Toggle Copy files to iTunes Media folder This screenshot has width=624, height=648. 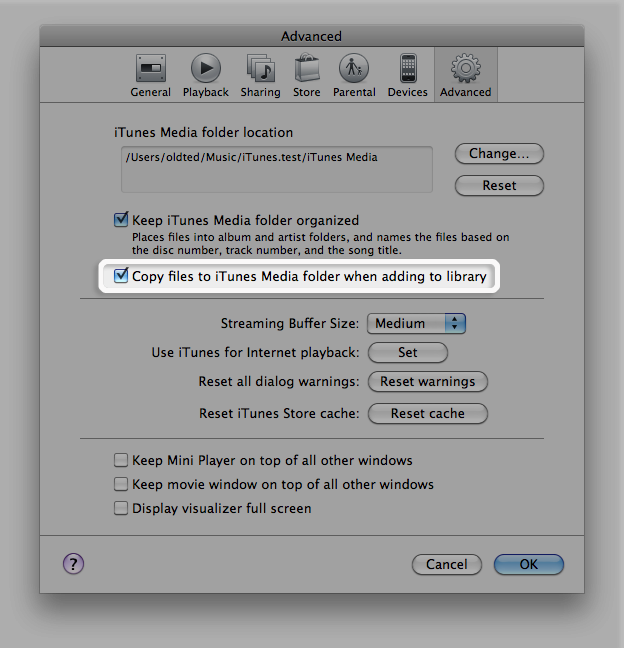[121, 276]
